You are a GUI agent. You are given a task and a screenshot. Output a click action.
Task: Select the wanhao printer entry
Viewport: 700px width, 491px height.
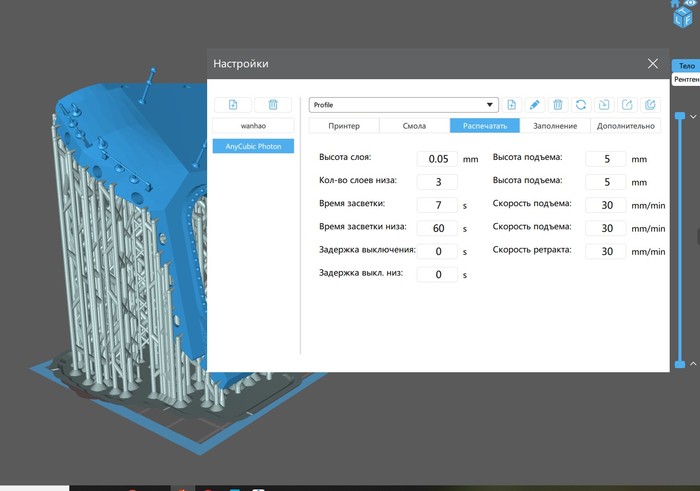click(253, 126)
